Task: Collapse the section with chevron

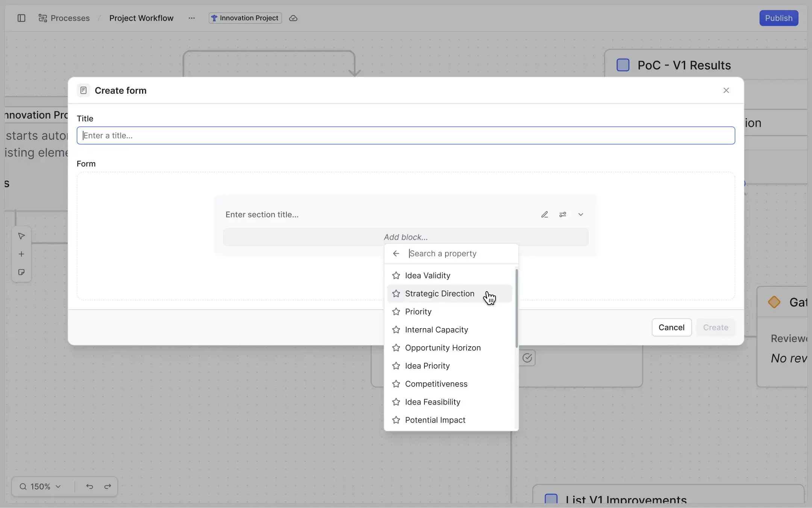Action: pos(580,214)
